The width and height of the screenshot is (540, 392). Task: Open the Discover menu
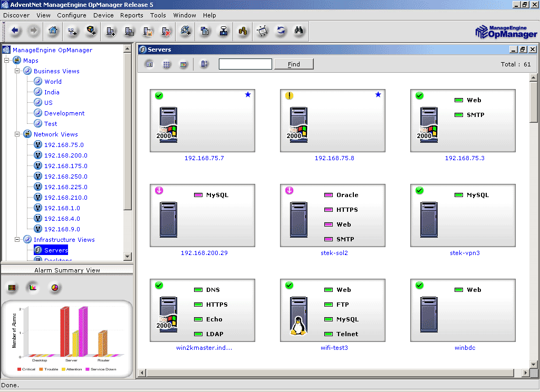point(16,15)
